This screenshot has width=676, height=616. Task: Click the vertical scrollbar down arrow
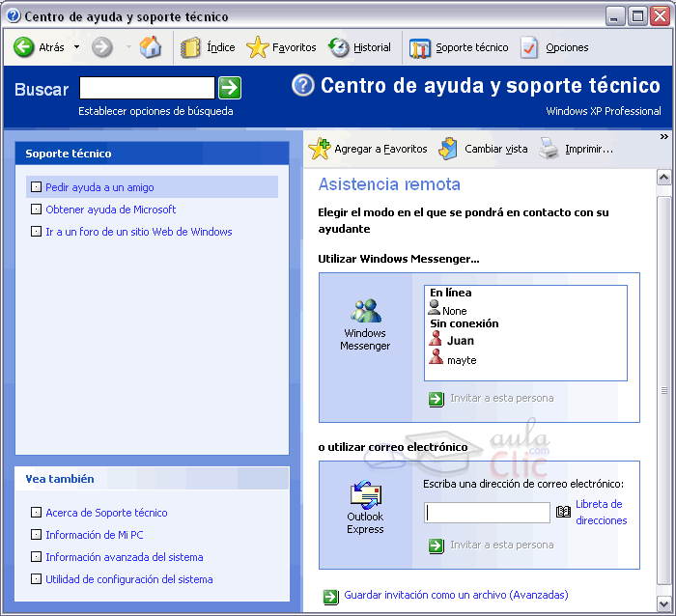pos(663,603)
